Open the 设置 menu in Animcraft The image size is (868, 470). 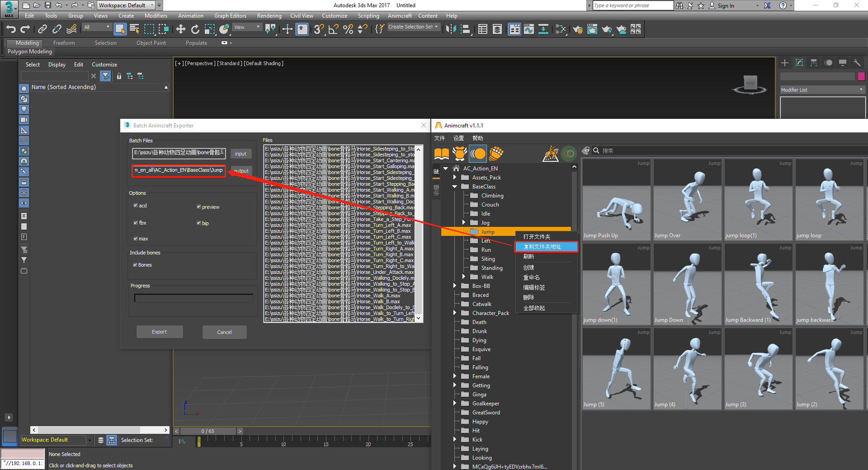tap(458, 138)
